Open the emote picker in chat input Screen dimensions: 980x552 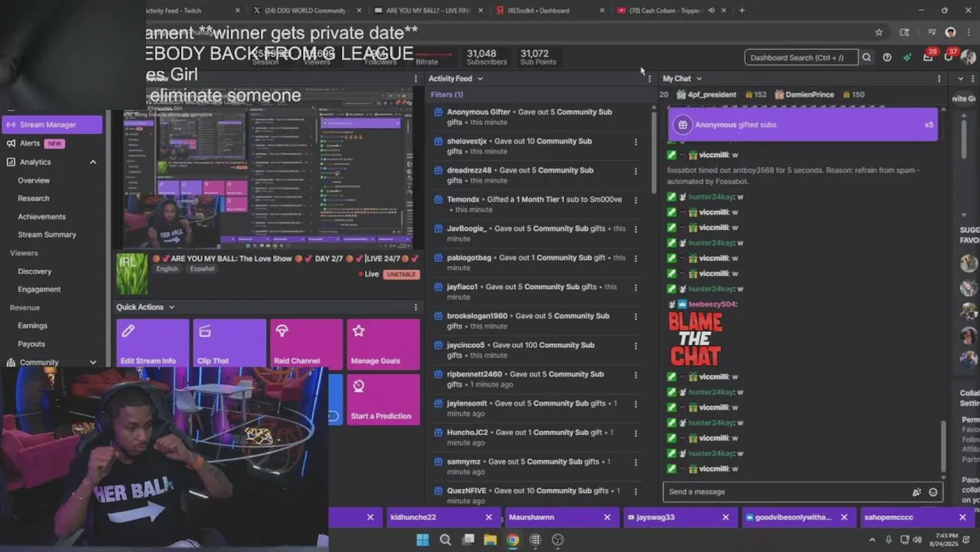coord(933,492)
